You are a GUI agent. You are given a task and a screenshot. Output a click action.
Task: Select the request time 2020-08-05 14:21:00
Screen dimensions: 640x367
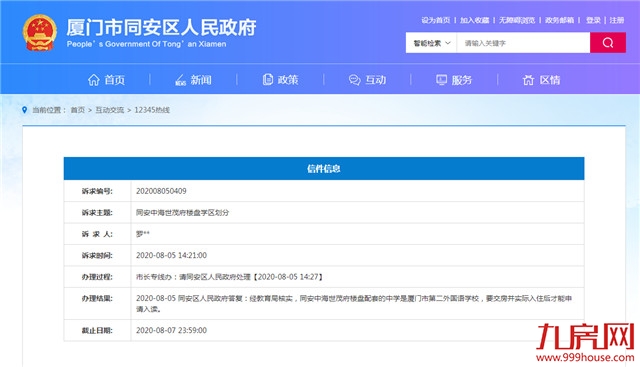point(171,256)
